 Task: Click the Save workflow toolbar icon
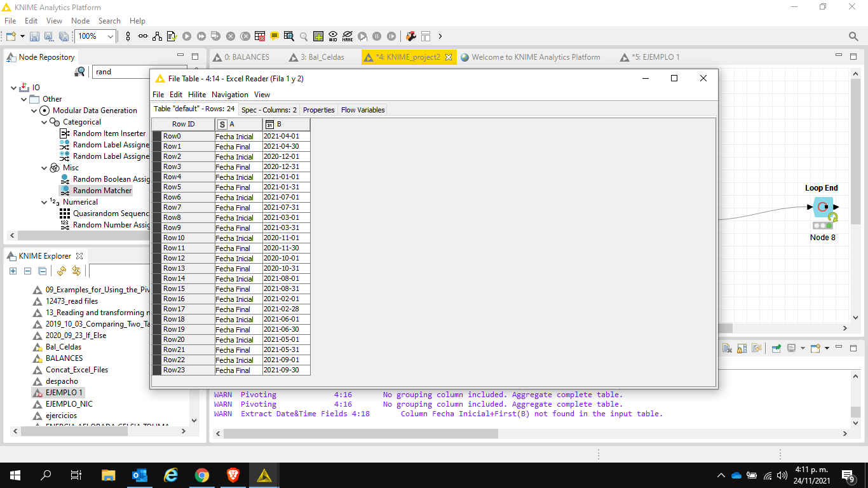[34, 36]
